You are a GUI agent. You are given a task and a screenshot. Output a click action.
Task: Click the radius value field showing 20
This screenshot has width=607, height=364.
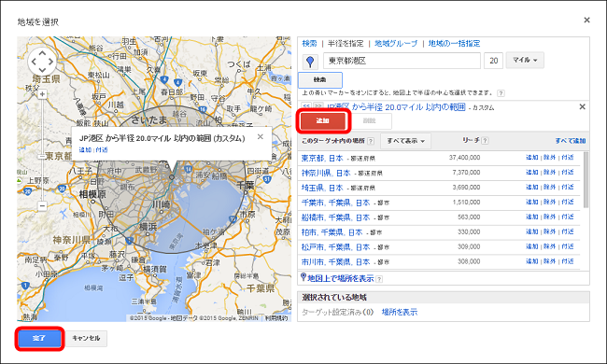click(x=494, y=61)
